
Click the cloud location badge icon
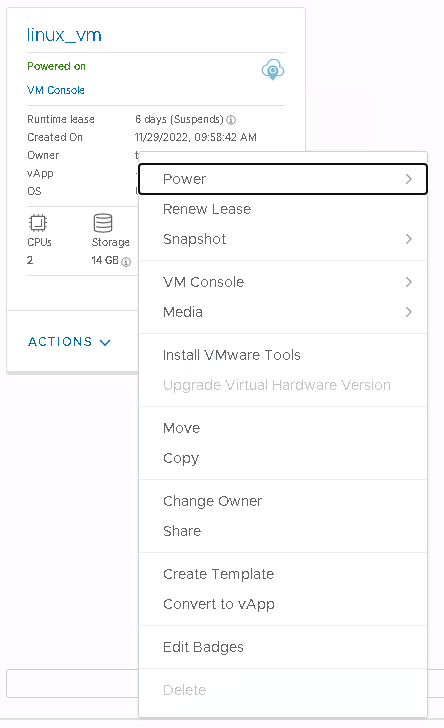coord(273,70)
